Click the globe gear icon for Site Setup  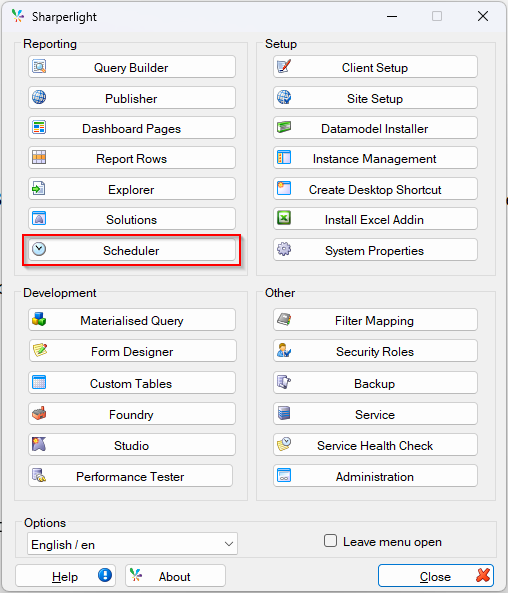284,97
